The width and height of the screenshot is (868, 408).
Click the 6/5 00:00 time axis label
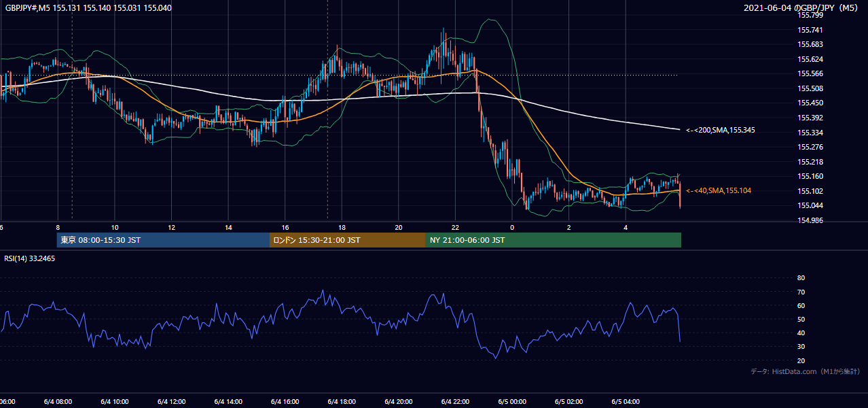tap(512, 402)
